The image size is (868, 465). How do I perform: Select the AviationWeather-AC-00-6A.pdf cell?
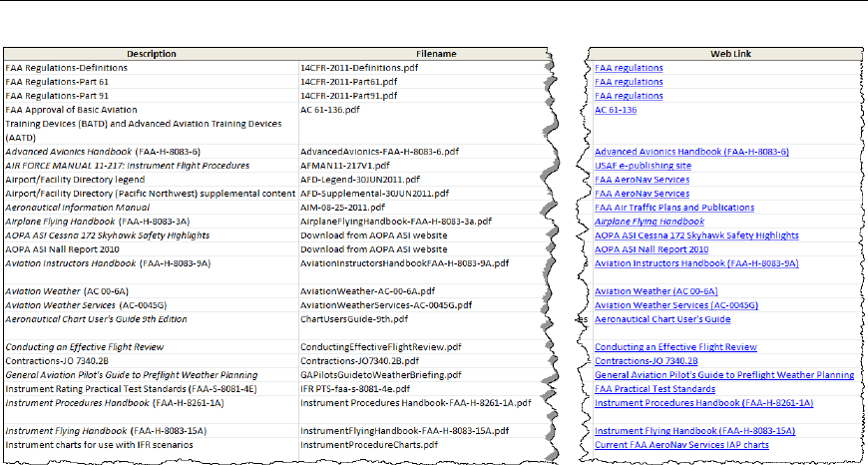click(367, 291)
